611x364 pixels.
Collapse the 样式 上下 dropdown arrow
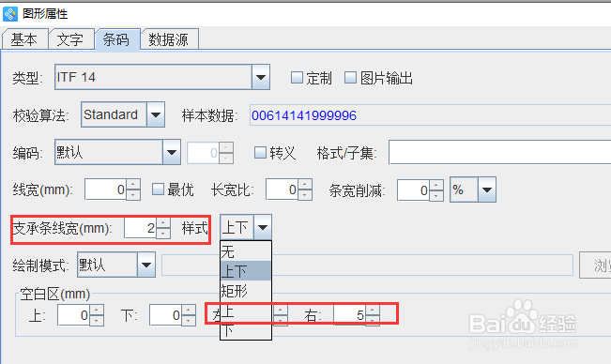(x=263, y=227)
